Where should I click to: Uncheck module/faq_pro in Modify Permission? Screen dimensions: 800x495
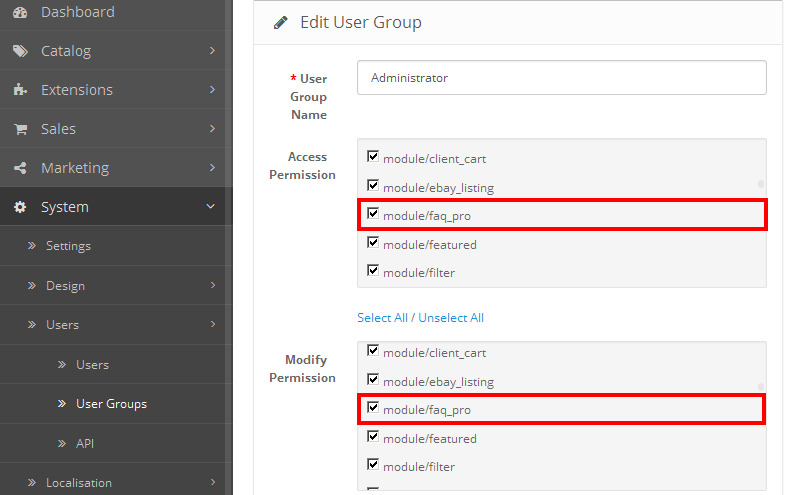[x=373, y=408]
